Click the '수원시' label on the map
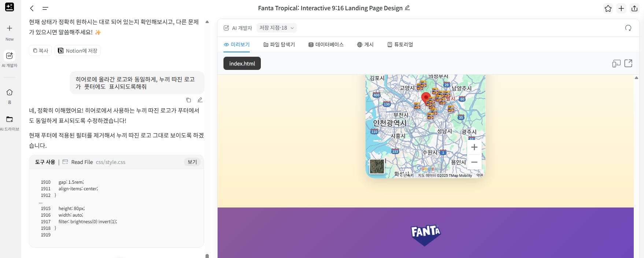The image size is (644, 258). tap(430, 152)
